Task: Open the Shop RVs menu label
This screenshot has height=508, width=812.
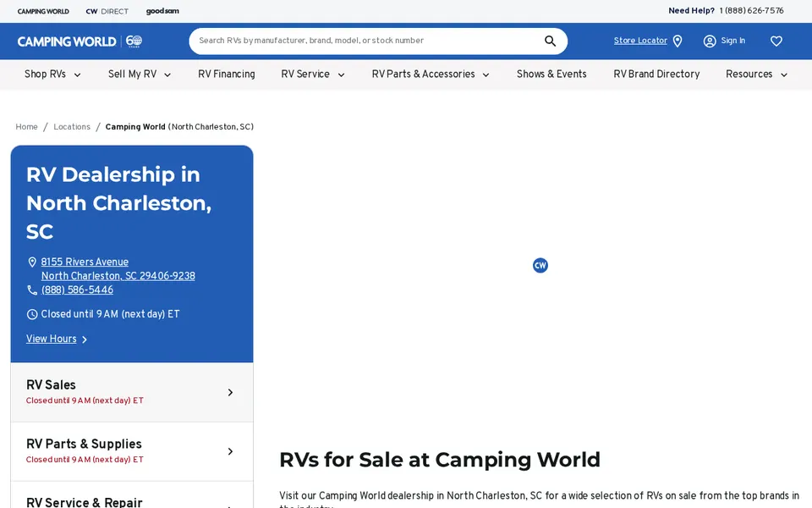Action: coord(45,75)
